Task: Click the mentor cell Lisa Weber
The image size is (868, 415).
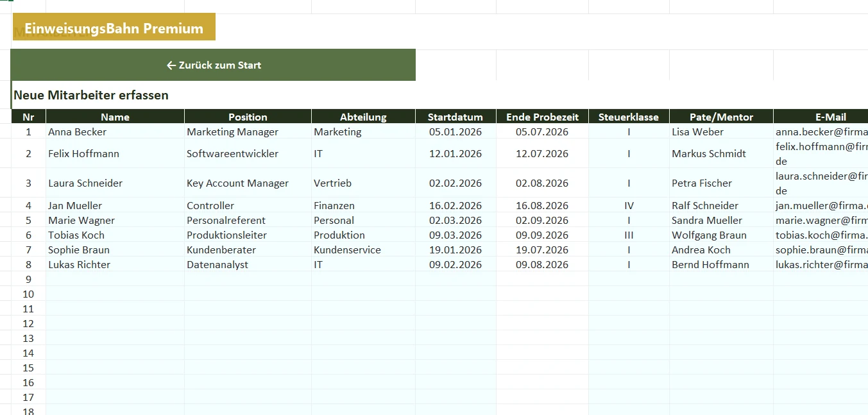Action: pos(721,131)
